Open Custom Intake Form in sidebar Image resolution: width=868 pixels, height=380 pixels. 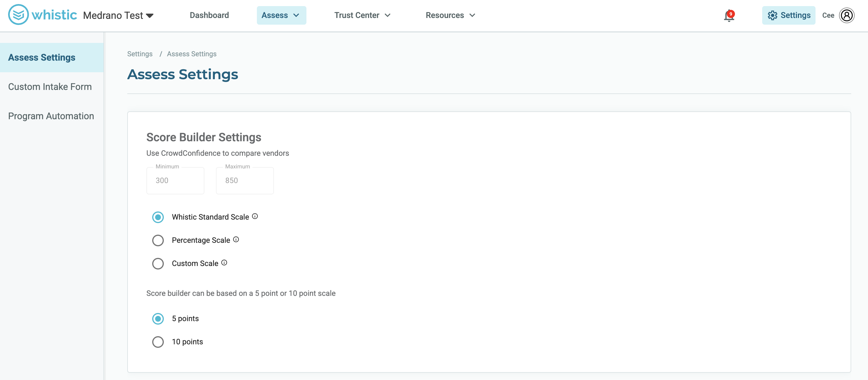[52, 87]
